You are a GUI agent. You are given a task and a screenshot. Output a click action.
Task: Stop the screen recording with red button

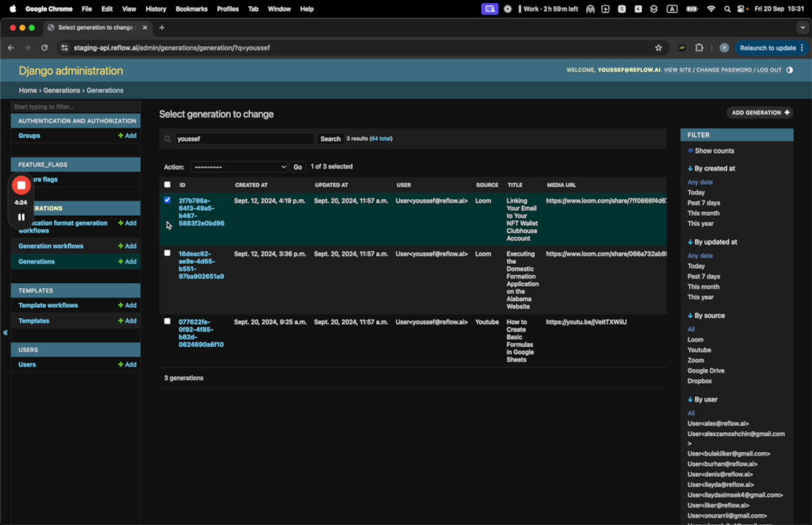click(x=21, y=185)
